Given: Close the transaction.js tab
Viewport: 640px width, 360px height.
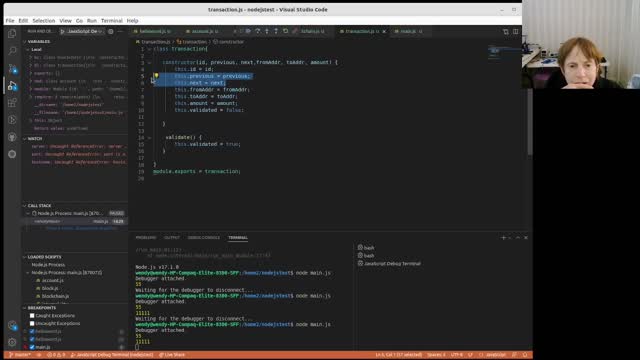Looking at the screenshot, I should [384, 31].
